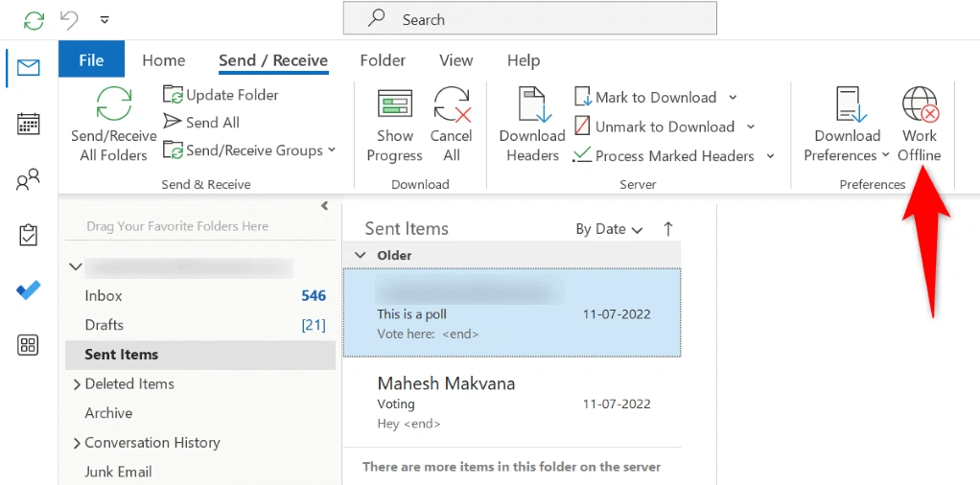Open Send/Receive Groups dropdown
The height and width of the screenshot is (485, 980).
point(248,150)
